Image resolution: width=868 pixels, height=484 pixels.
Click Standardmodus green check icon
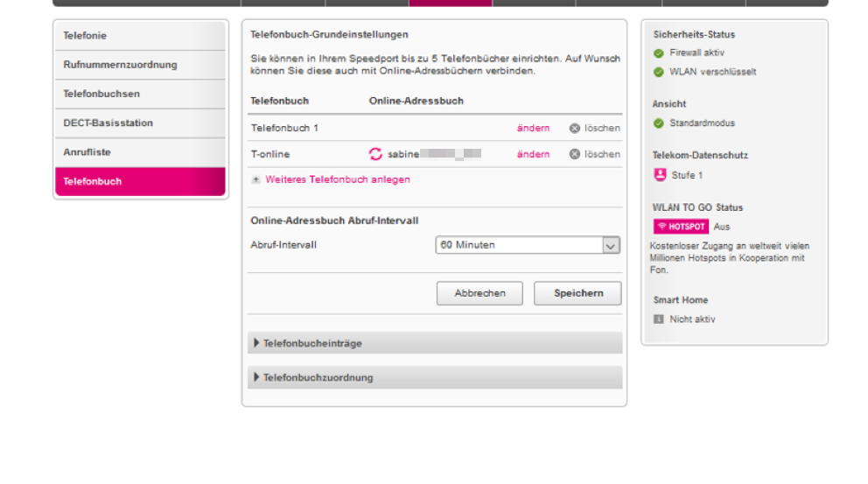659,123
